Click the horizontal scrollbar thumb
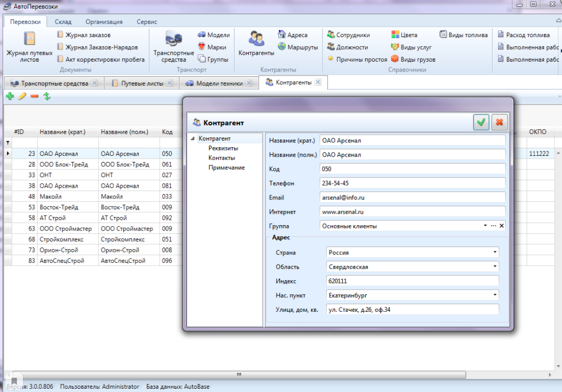The image size is (562, 392). (238, 375)
